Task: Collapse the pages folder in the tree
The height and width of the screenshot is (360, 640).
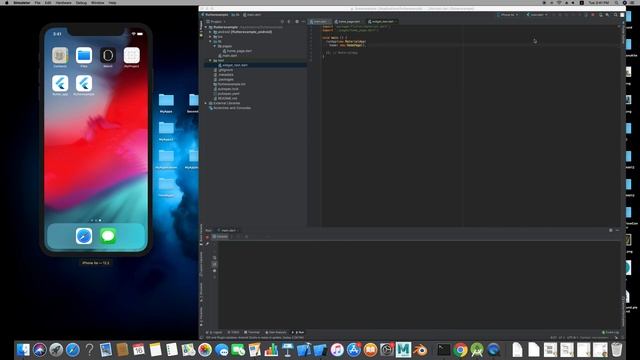Action: tap(215, 46)
